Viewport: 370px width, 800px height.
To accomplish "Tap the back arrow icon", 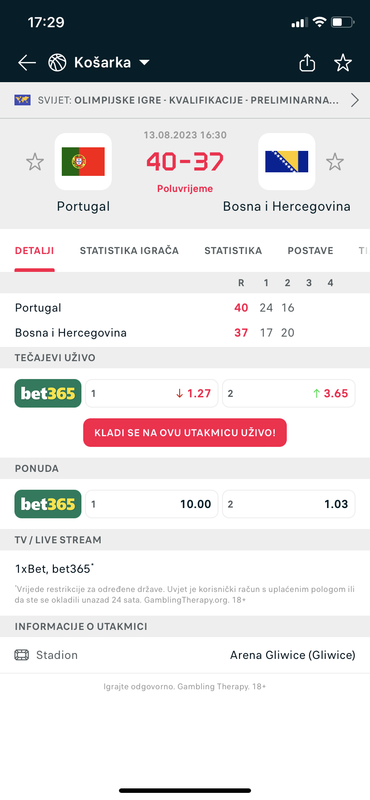I will (27, 63).
